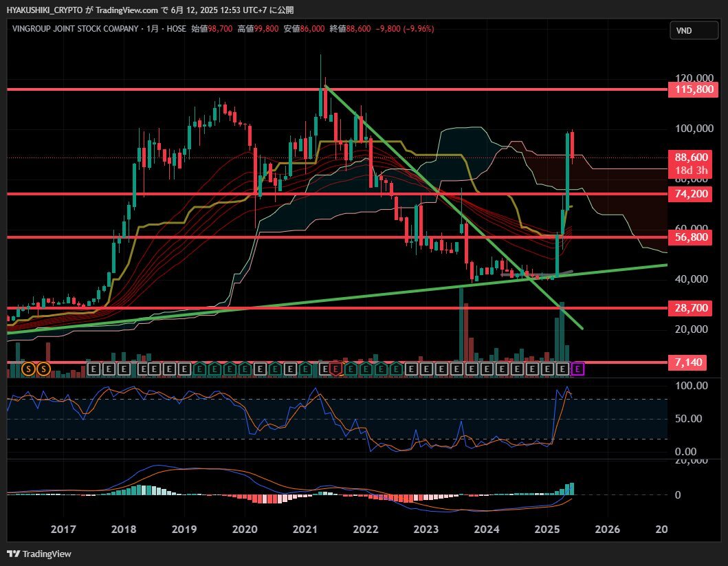Viewport: 728px width, 566px height.
Task: Click the second orange S split marker
Action: [43, 369]
